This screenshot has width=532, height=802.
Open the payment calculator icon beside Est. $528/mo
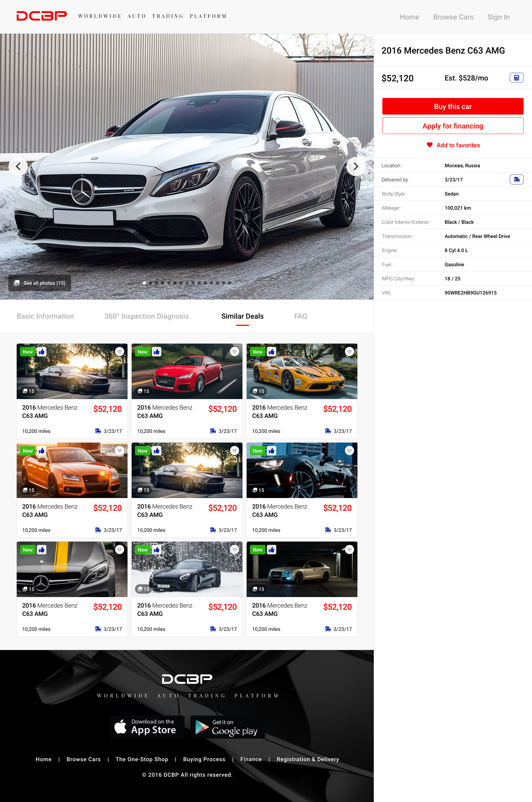[516, 78]
